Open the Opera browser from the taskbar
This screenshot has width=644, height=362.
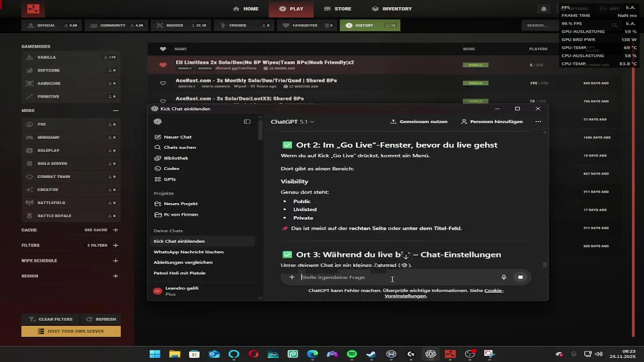[x=254, y=354]
